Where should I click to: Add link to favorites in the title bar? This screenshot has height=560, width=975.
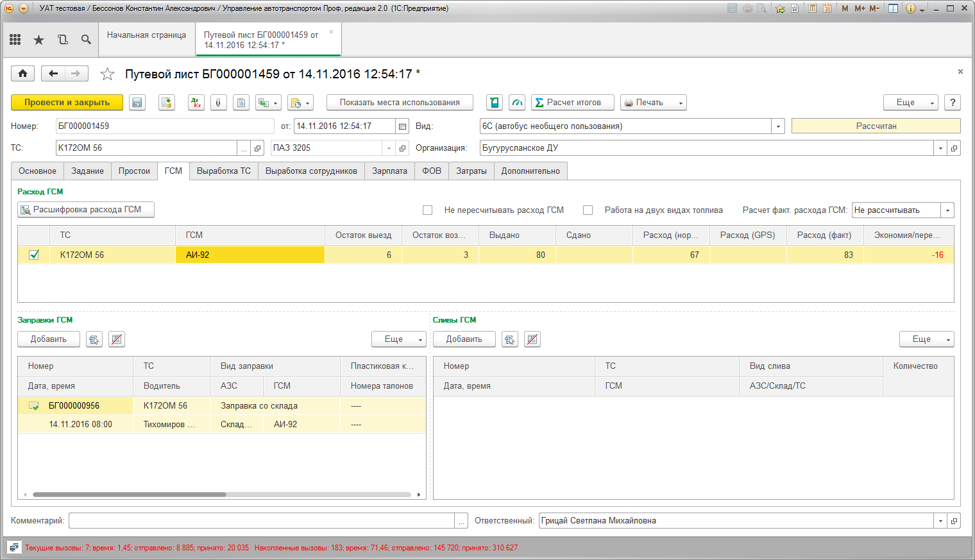pyautogui.click(x=780, y=8)
